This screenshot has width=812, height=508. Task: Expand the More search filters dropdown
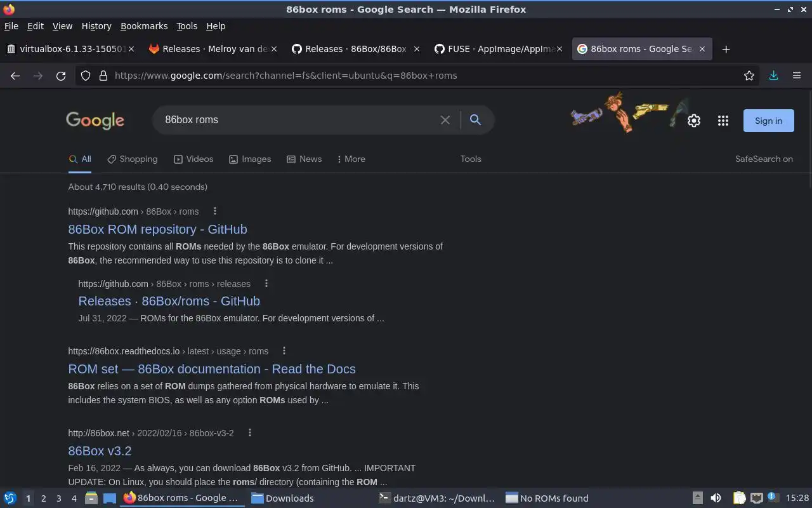[351, 159]
